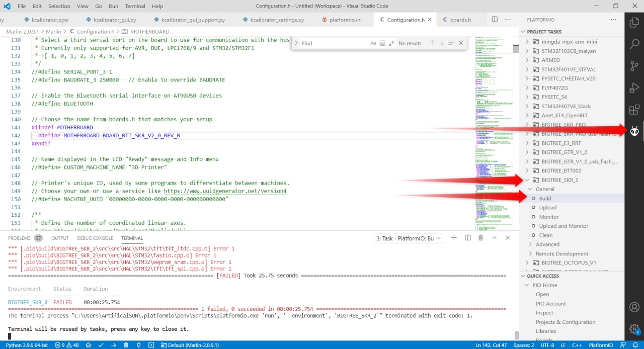
Task: Open terminal selector dropdown
Action: tap(408, 238)
